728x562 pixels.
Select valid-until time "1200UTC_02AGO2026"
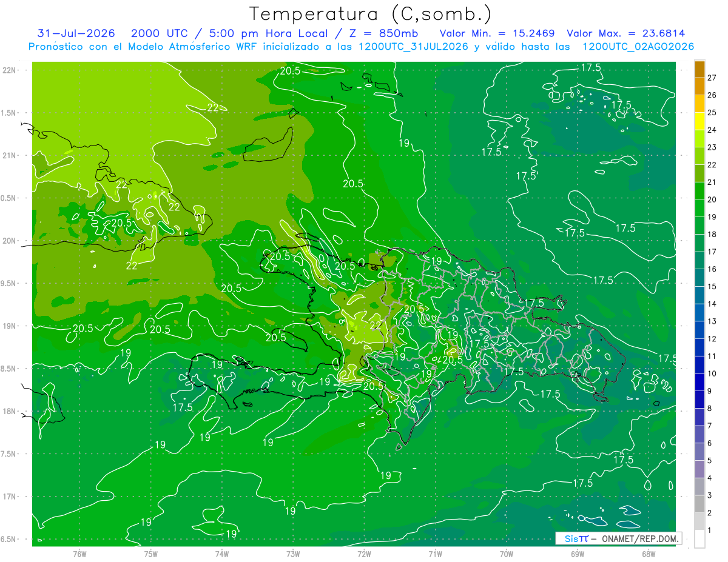tap(638, 47)
